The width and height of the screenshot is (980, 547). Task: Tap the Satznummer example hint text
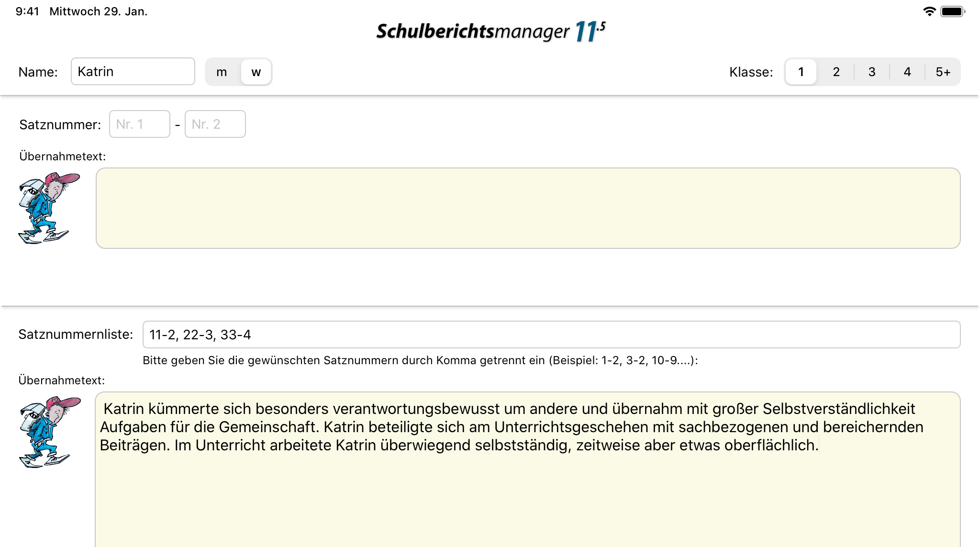[420, 360]
